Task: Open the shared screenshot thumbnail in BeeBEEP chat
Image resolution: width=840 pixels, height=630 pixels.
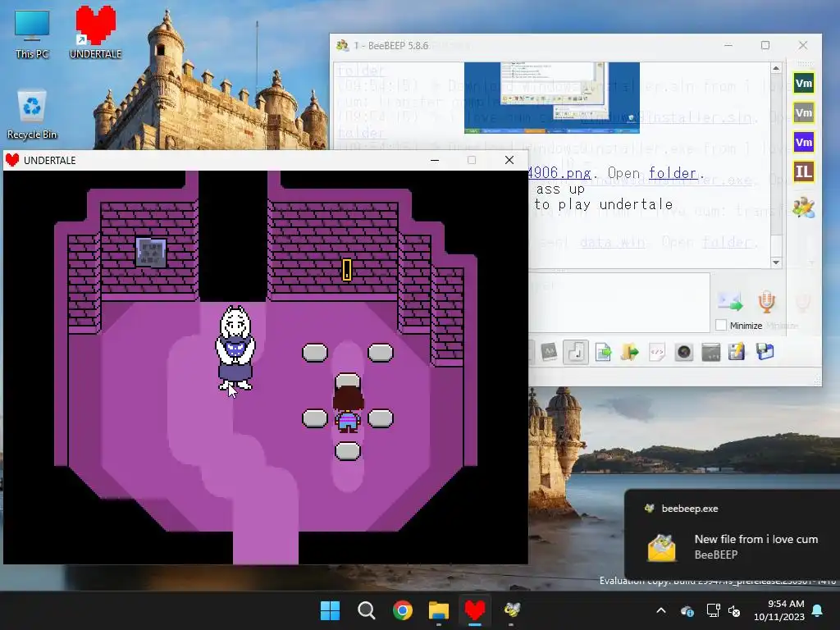Action: (x=552, y=98)
